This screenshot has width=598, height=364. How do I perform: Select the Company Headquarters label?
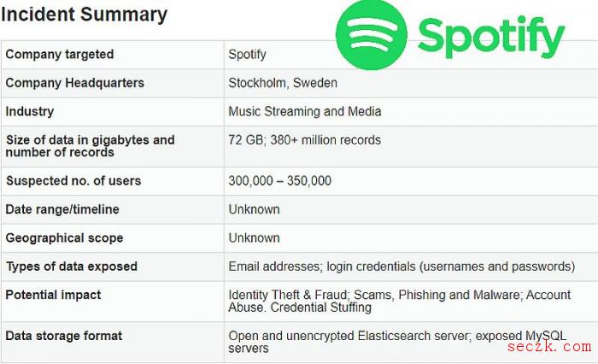[x=75, y=83]
